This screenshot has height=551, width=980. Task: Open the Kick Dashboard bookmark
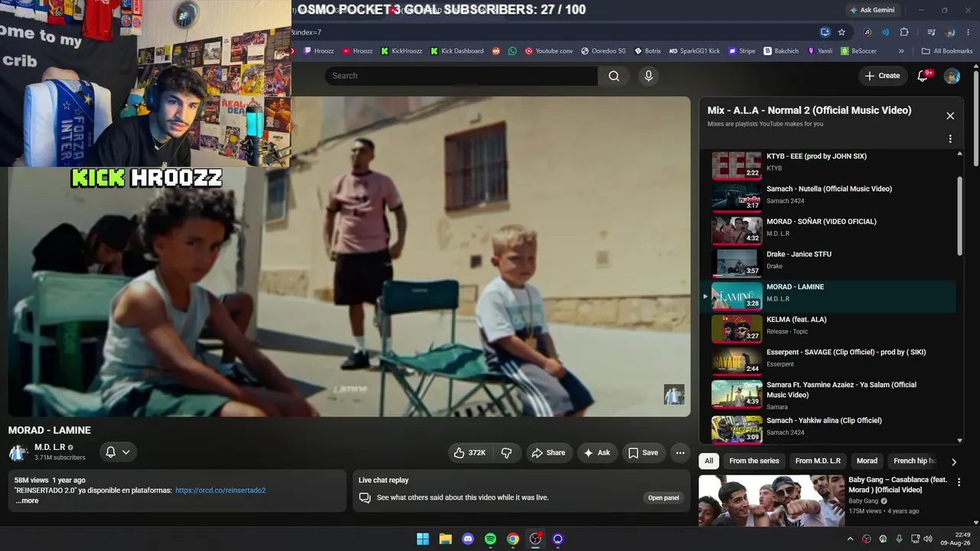pos(457,51)
